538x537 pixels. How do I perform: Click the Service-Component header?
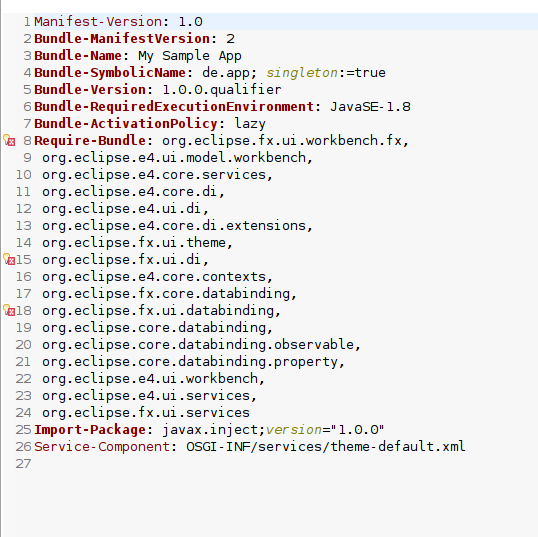pyautogui.click(x=102, y=446)
